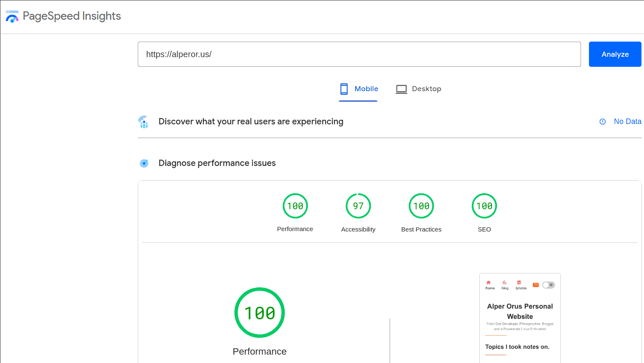This screenshot has height=363, width=644.
Task: Click the Accessibility label under the gauge
Action: pyautogui.click(x=358, y=229)
